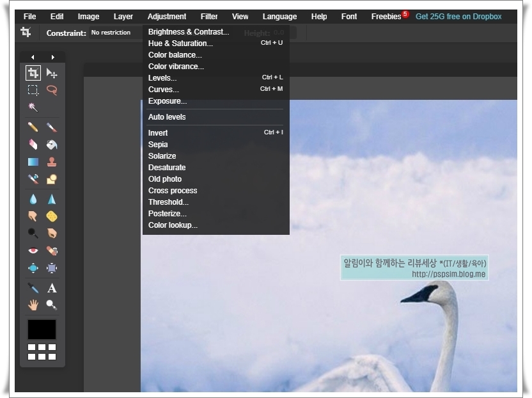Select the Paint Bucket tool
This screenshot has width=532, height=398.
pos(52,145)
